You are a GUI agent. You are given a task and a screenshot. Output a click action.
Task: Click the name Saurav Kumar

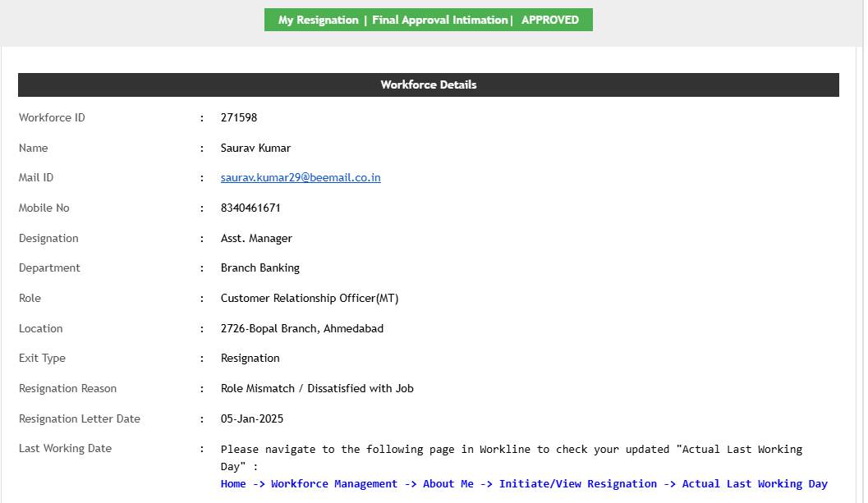(255, 149)
